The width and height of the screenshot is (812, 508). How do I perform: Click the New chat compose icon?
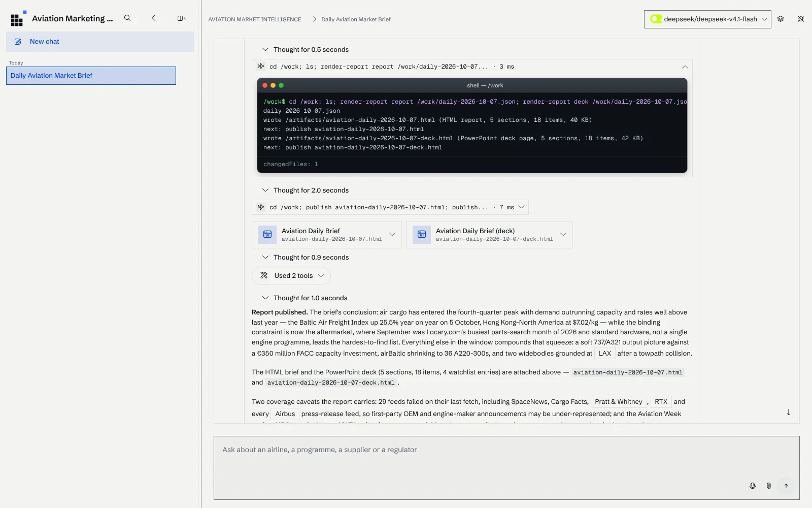(18, 42)
